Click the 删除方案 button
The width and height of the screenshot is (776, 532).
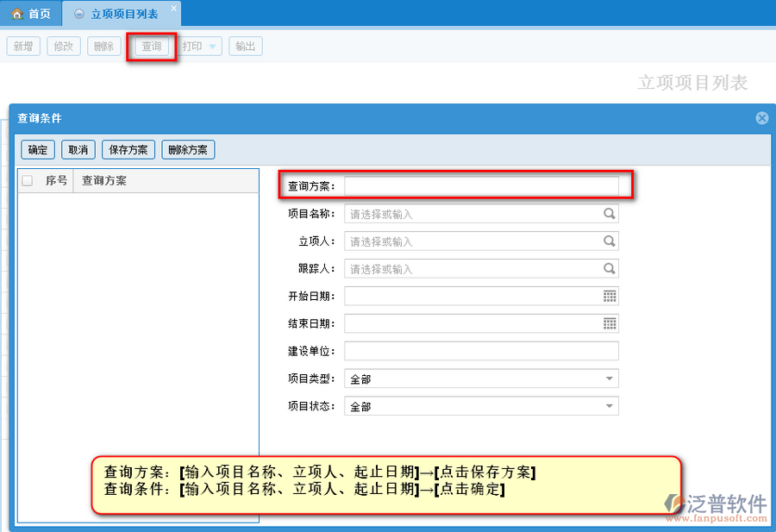coord(188,150)
